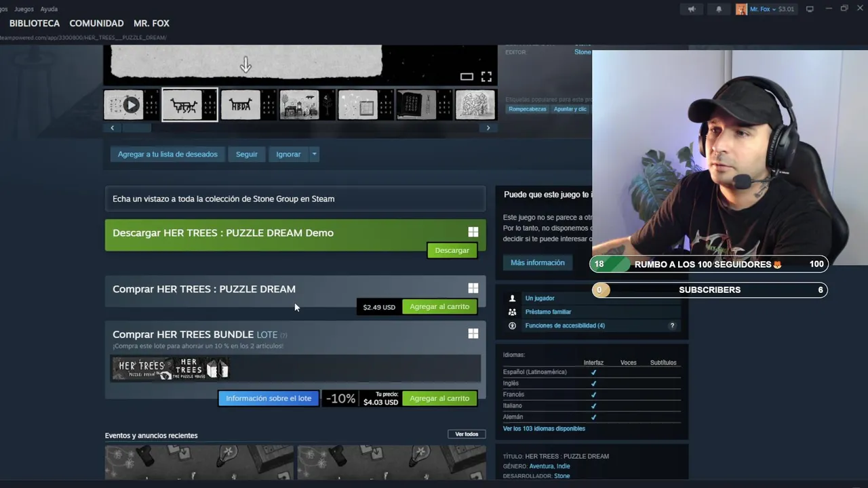Image resolution: width=868 pixels, height=488 pixels.
Task: Open the MR. FOX profile tab
Action: tap(151, 23)
